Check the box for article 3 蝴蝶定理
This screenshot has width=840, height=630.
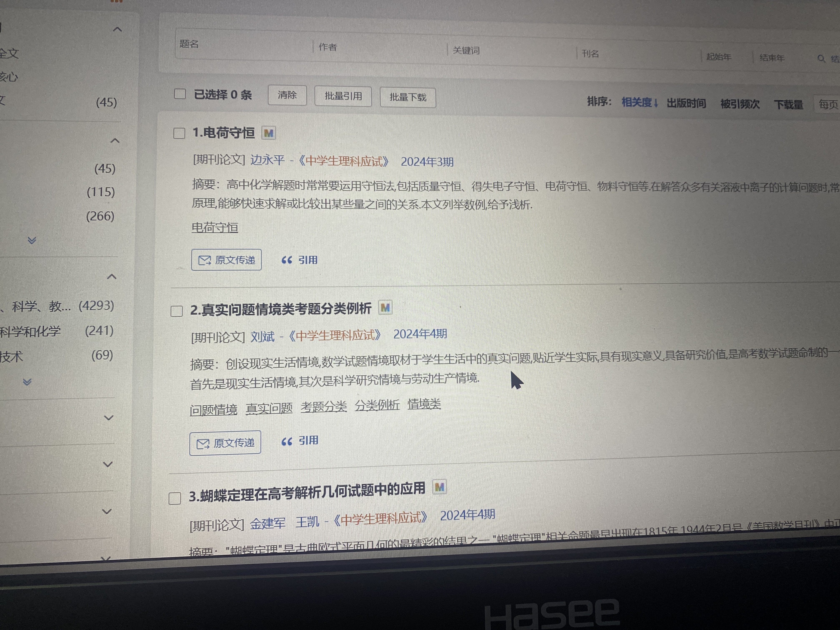175,498
